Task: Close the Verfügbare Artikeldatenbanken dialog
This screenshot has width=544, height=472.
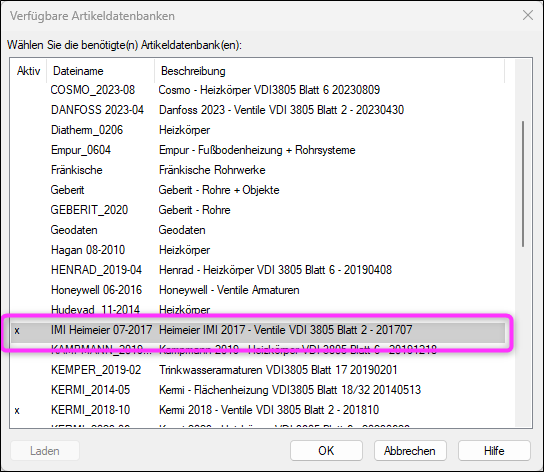Action: [x=528, y=15]
